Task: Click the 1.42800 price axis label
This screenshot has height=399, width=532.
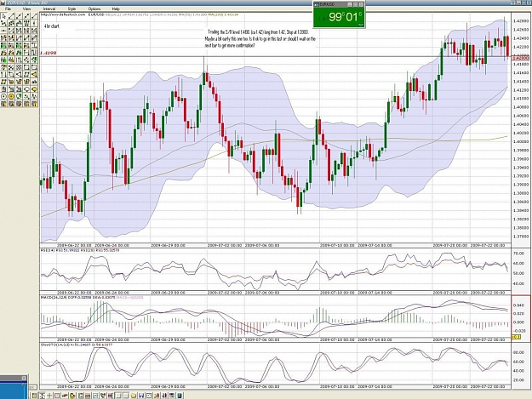Action: pyautogui.click(x=521, y=20)
